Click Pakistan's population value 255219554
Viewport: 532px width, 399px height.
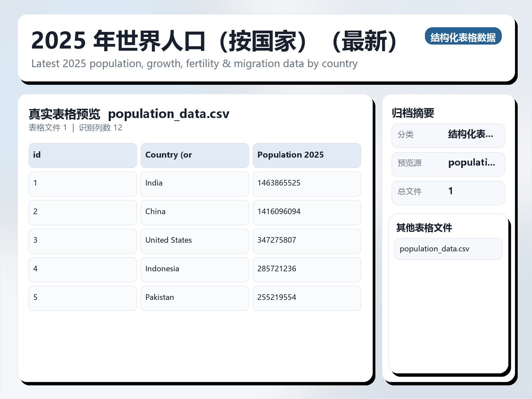point(307,298)
